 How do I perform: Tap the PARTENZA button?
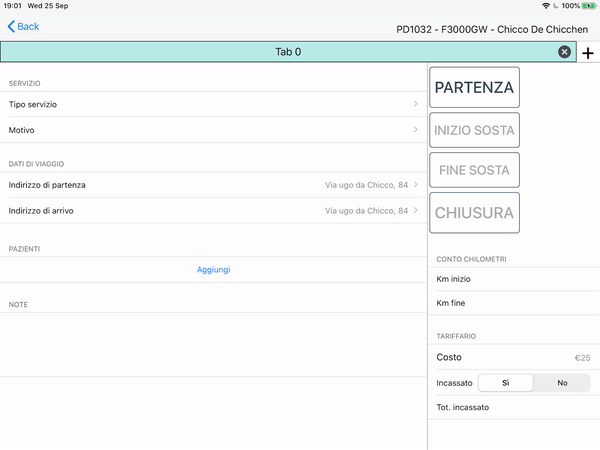click(474, 87)
